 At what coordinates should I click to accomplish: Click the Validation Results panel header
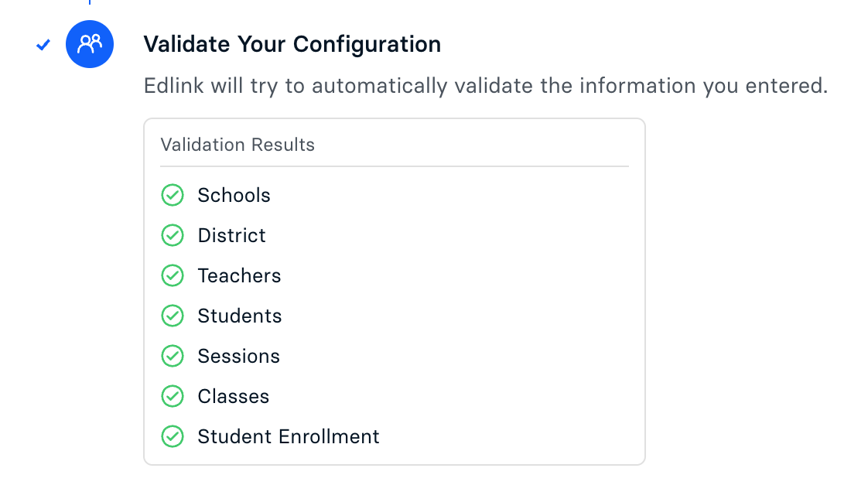tap(238, 145)
